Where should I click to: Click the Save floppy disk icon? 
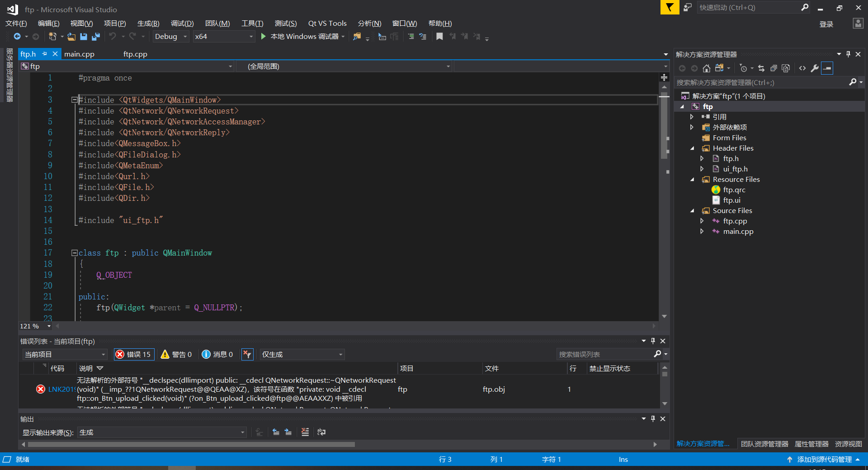pos(84,36)
